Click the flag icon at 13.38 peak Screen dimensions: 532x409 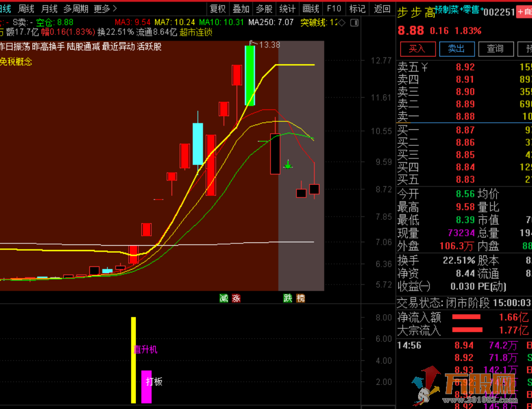(x=253, y=43)
